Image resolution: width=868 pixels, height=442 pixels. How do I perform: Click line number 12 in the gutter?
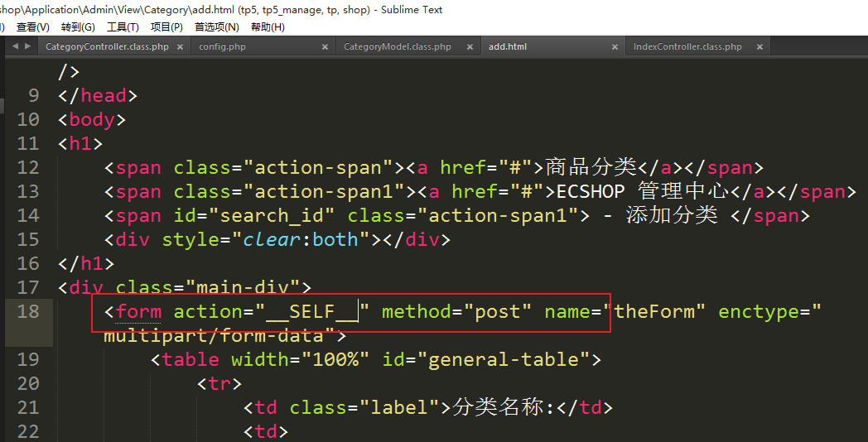(x=28, y=168)
